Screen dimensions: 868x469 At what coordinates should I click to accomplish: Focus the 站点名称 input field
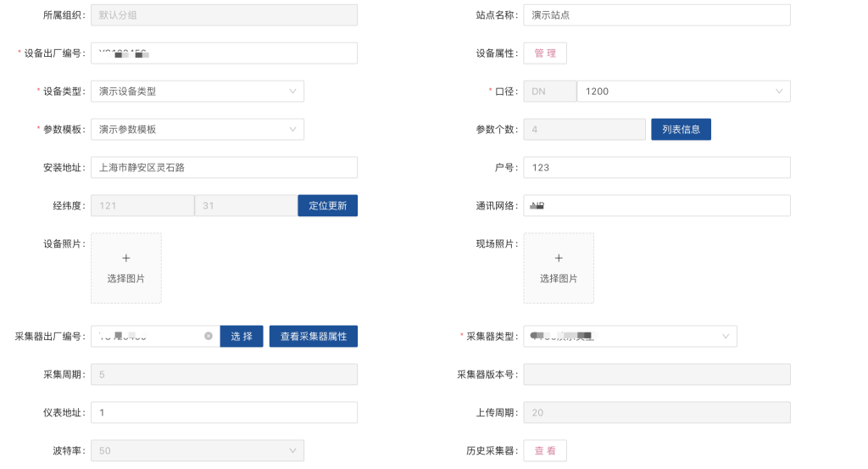[656, 15]
